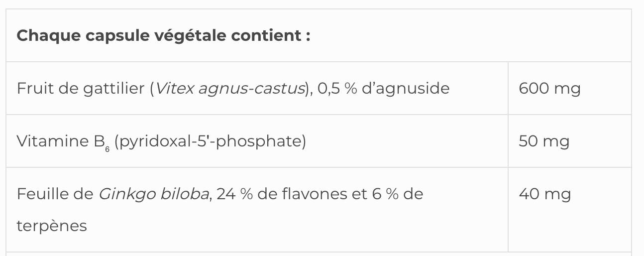This screenshot has height=256, width=644.
Task: Click the "Feuille de" text
Action: tap(55, 194)
